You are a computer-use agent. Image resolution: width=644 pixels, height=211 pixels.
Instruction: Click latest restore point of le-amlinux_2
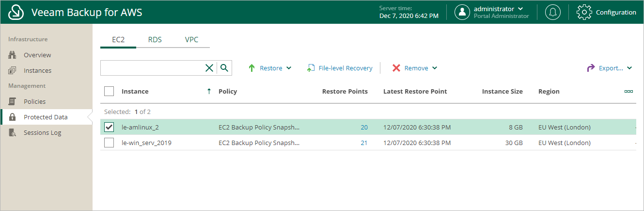click(417, 128)
